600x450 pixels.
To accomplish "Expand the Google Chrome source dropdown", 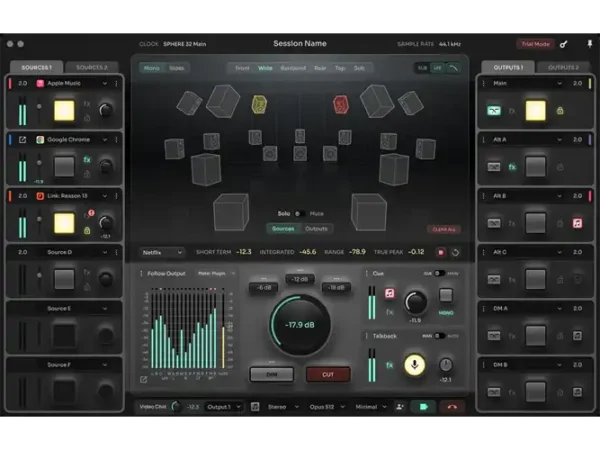I will (104, 140).
